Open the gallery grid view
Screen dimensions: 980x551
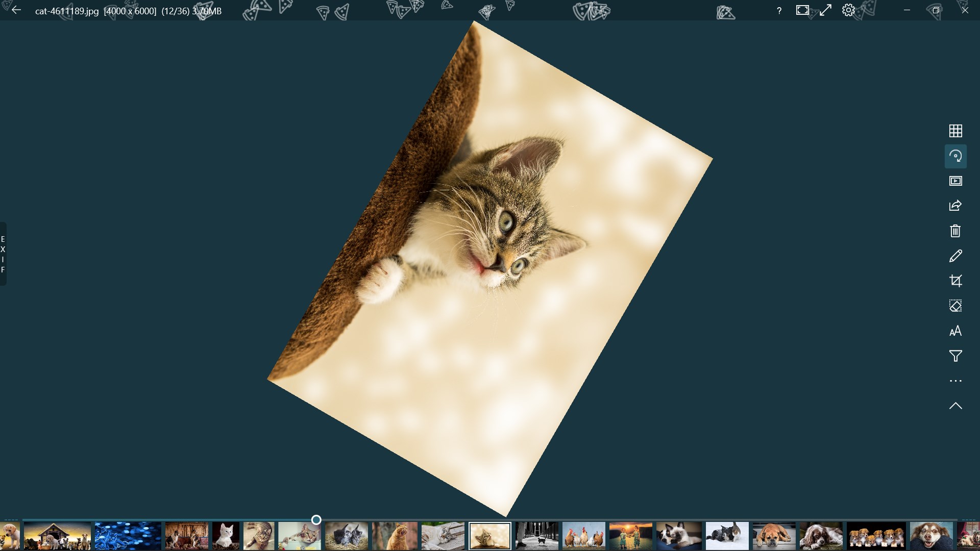tap(955, 131)
